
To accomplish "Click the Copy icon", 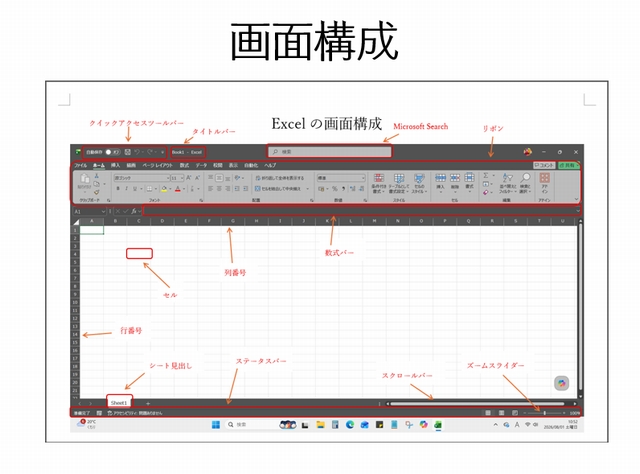I will point(97,184).
